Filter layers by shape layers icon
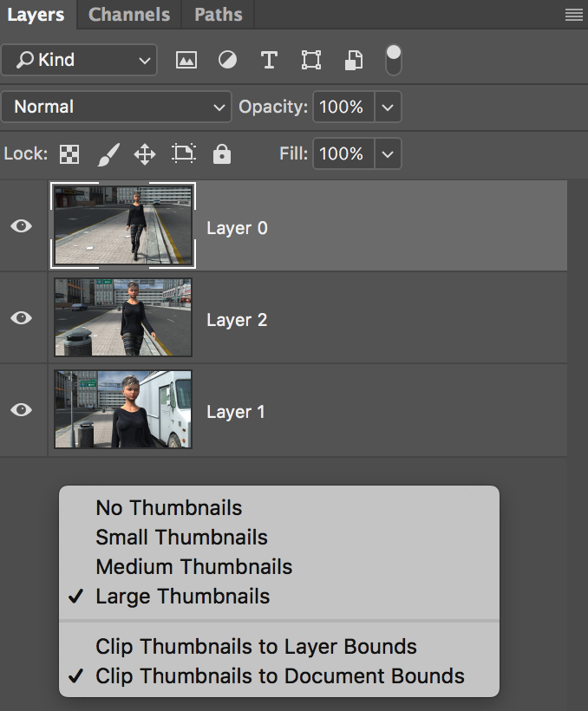This screenshot has height=711, width=588. [310, 60]
